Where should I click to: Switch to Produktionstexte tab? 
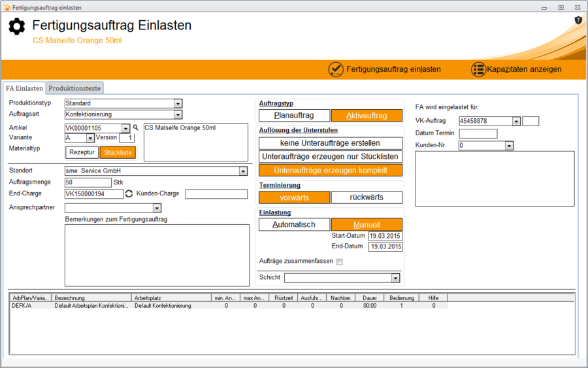(x=74, y=88)
